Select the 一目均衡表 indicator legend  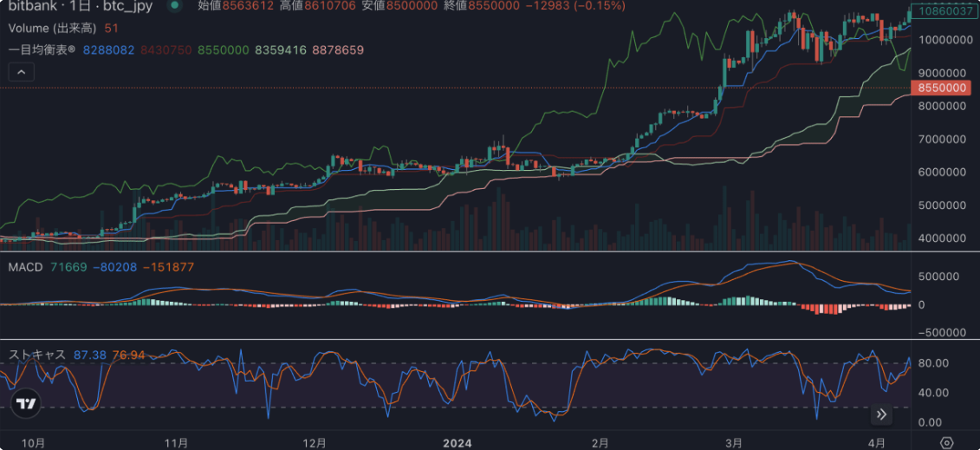[x=42, y=50]
